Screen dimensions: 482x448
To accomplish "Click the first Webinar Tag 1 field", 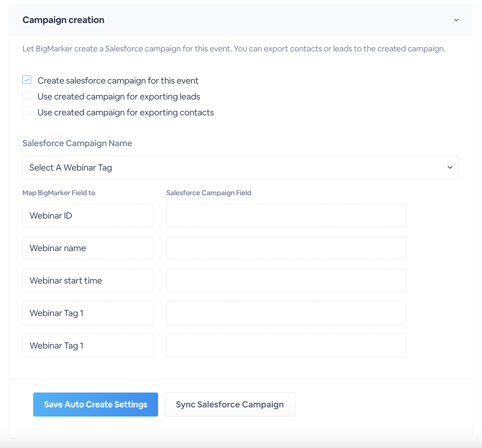I will tap(88, 313).
